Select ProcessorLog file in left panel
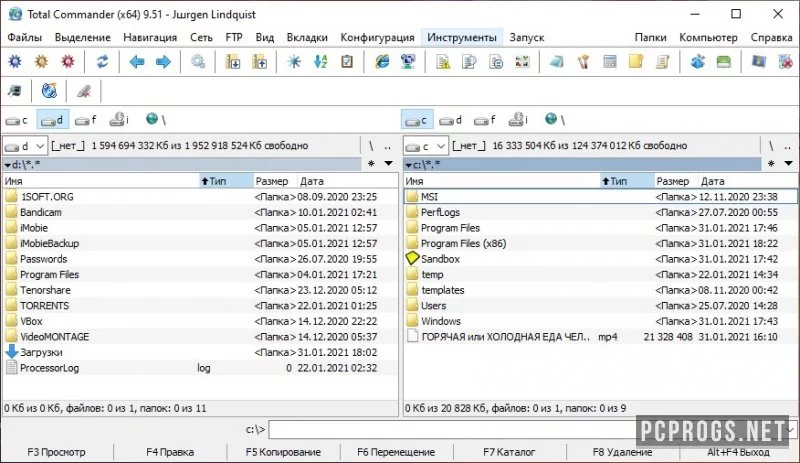Viewport: 800px width, 463px height. [x=200, y=368]
